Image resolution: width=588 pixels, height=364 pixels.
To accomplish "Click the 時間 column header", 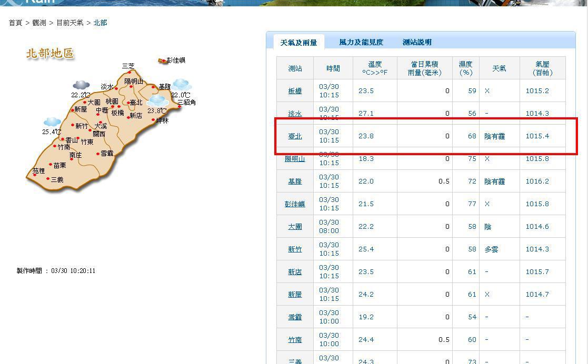I will (333, 68).
